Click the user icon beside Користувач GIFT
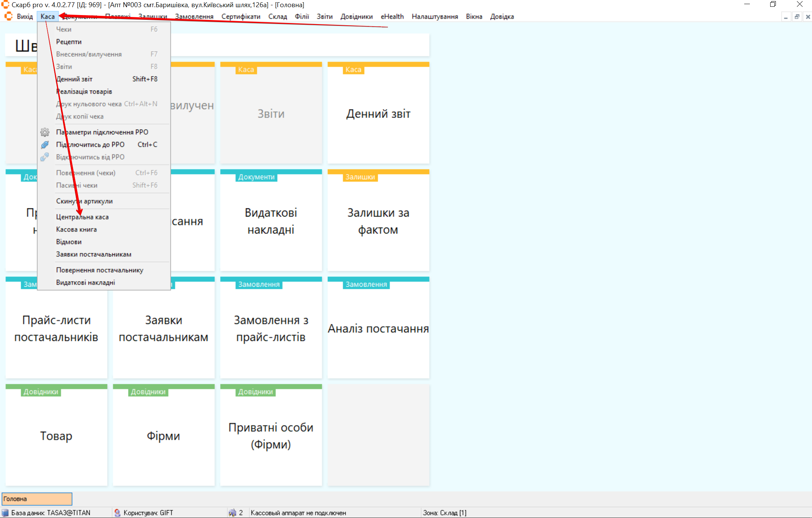Viewport: 812px width, 518px height. click(118, 513)
